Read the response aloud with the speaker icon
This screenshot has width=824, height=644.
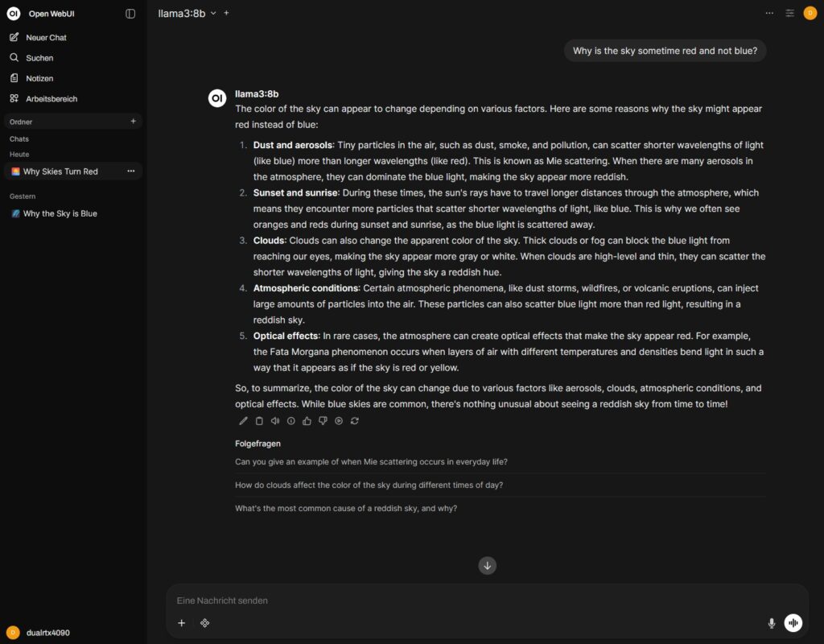click(275, 420)
